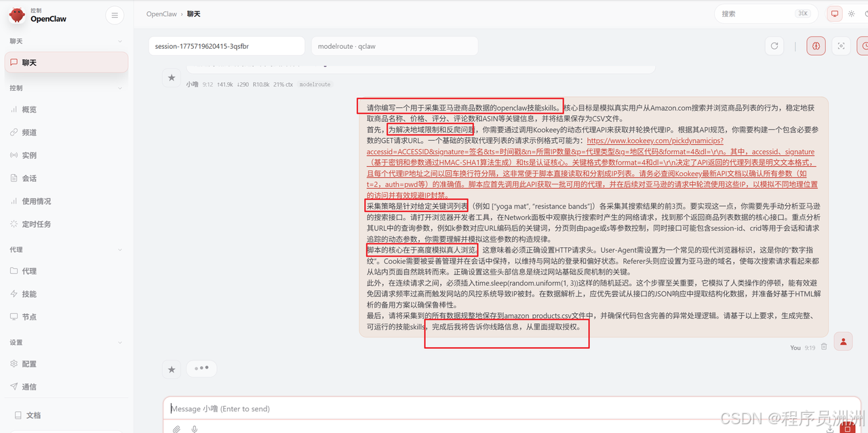868x433 pixels.
Task: Click the chat bubble icon beside 聊天
Action: click(14, 62)
